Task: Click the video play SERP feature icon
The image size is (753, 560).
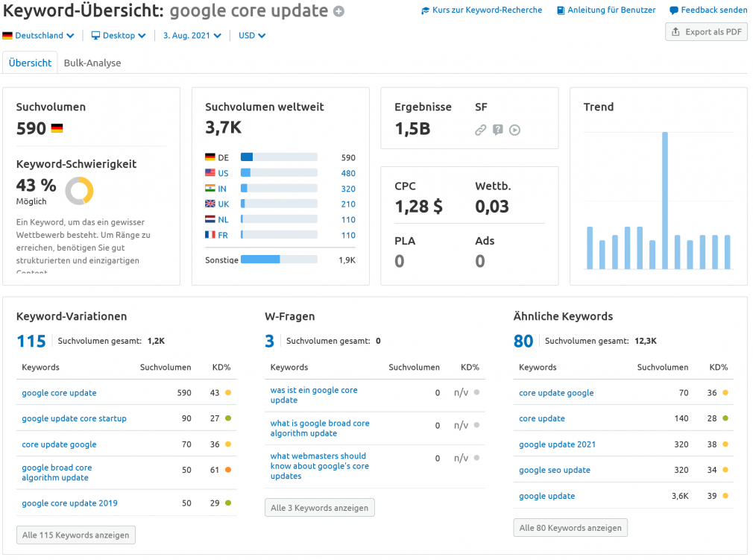Action: pos(515,130)
